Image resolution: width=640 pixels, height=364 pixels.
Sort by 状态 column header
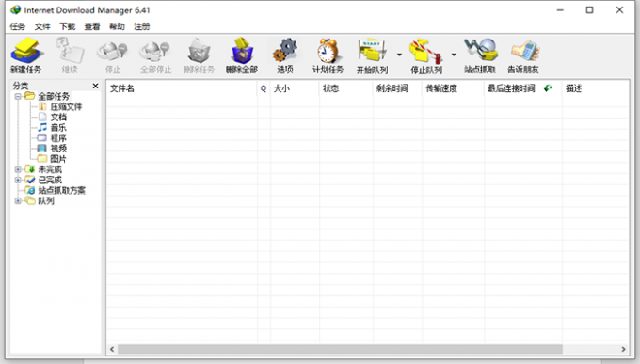point(345,88)
